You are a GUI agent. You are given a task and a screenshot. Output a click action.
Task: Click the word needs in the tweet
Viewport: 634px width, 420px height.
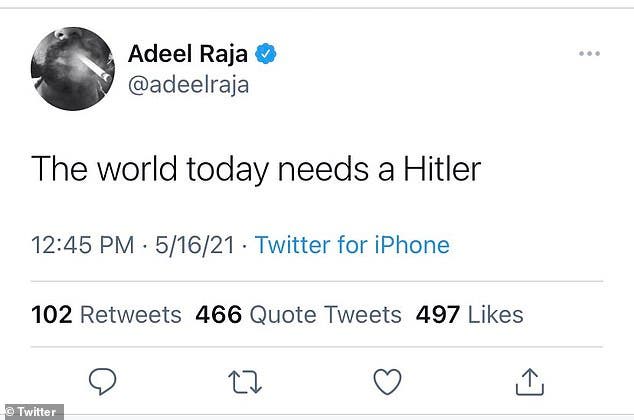point(323,169)
